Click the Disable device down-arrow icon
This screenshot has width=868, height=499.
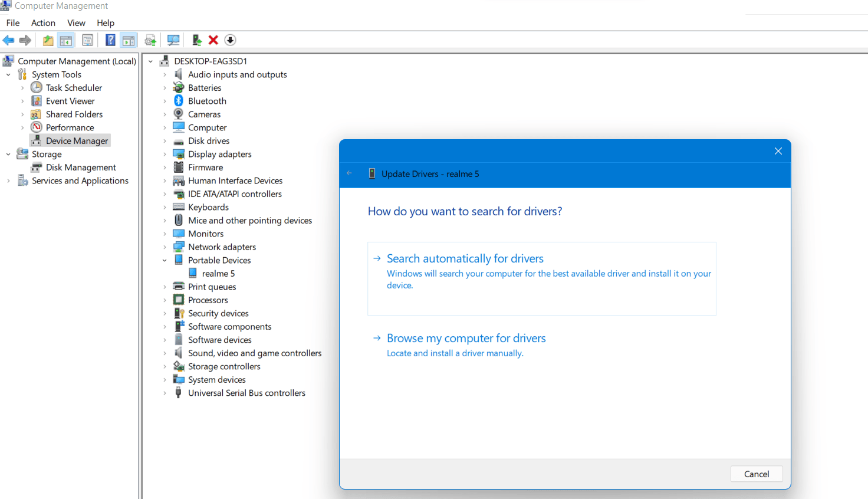[x=231, y=40]
